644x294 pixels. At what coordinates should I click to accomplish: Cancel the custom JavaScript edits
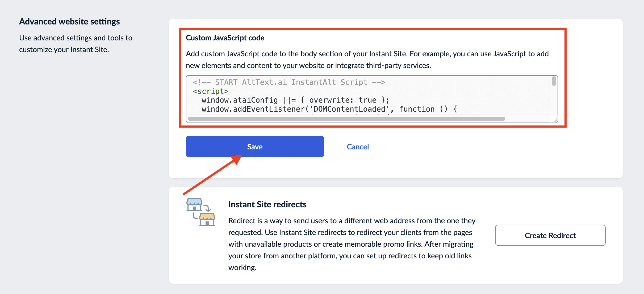358,146
